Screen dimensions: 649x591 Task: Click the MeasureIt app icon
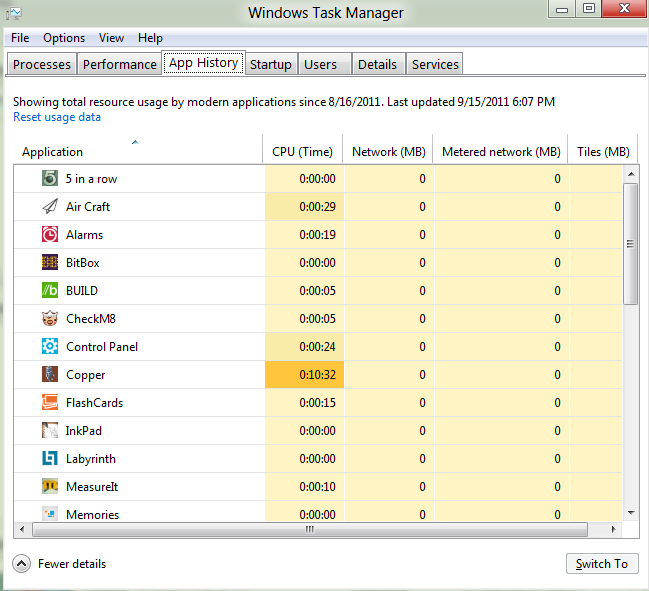coord(50,487)
